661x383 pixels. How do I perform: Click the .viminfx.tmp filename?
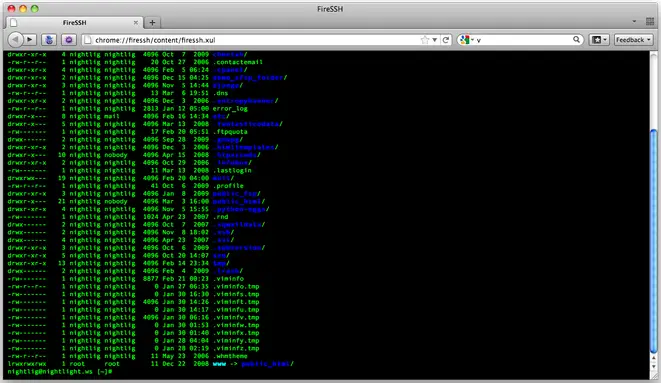(x=236, y=332)
